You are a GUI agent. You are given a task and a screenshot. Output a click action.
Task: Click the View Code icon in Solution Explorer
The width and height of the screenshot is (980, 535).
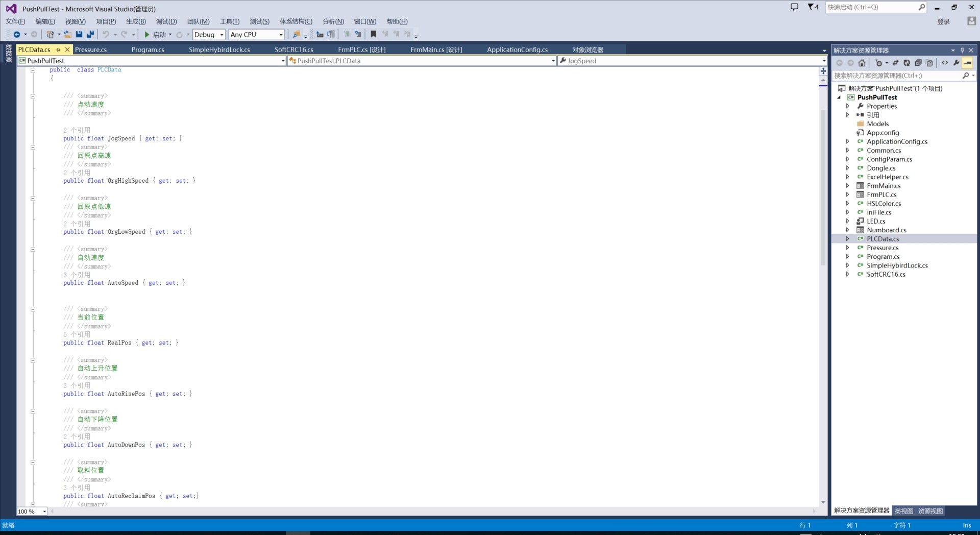[945, 63]
